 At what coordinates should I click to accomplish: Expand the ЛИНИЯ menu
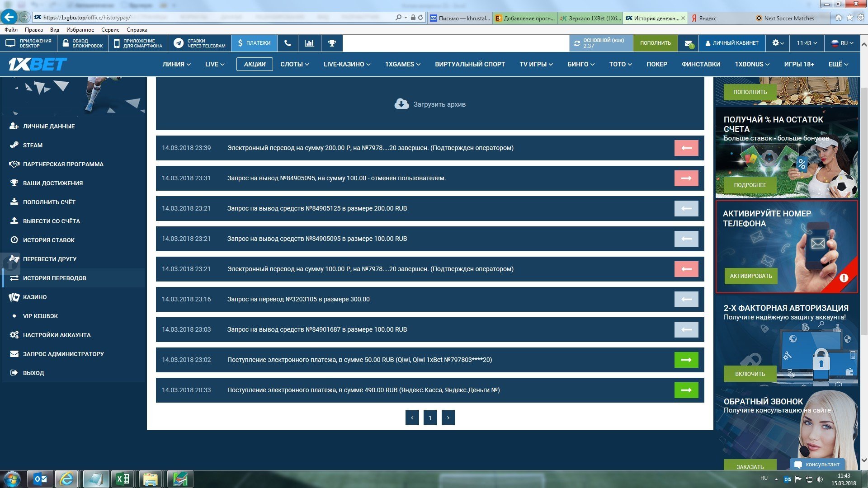(x=176, y=64)
